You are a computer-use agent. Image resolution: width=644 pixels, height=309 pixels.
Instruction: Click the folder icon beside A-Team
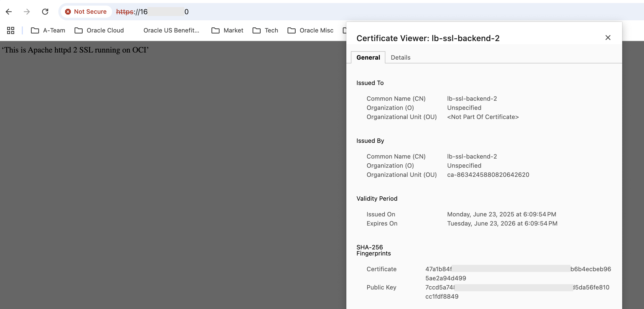pyautogui.click(x=35, y=30)
